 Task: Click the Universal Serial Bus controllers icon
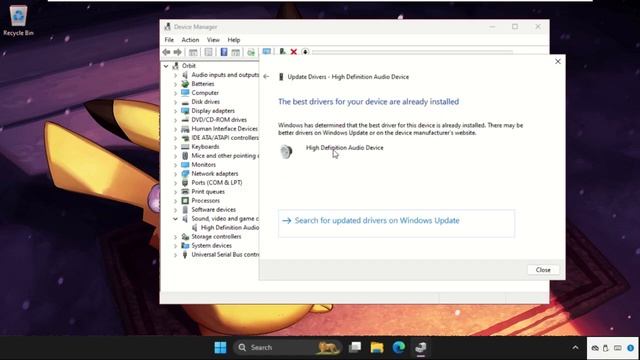185,254
